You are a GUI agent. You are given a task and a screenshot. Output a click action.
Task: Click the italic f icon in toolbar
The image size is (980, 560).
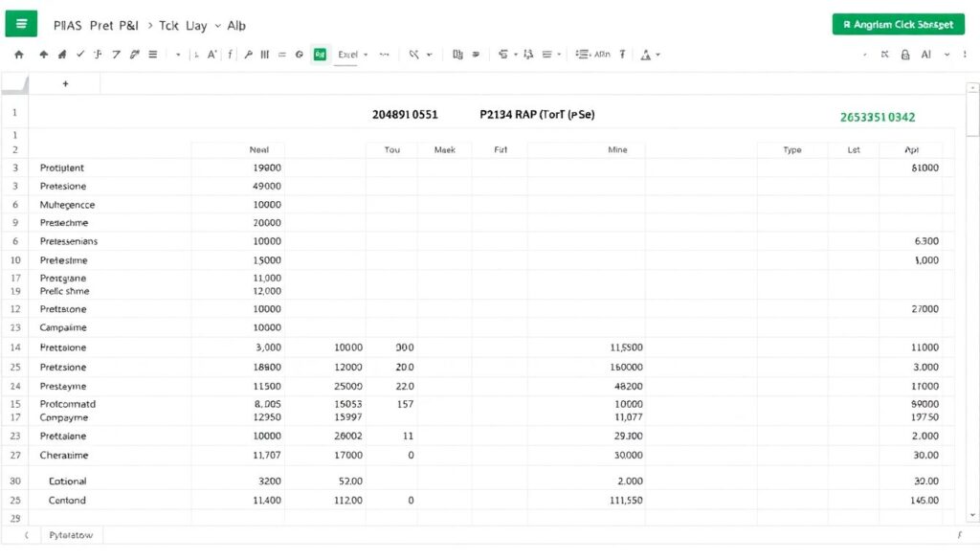(x=230, y=56)
